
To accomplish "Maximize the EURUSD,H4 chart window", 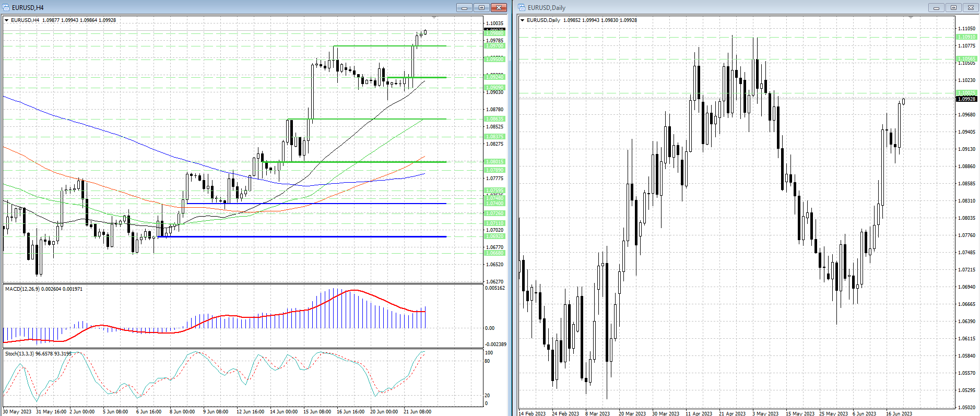I will [x=481, y=7].
